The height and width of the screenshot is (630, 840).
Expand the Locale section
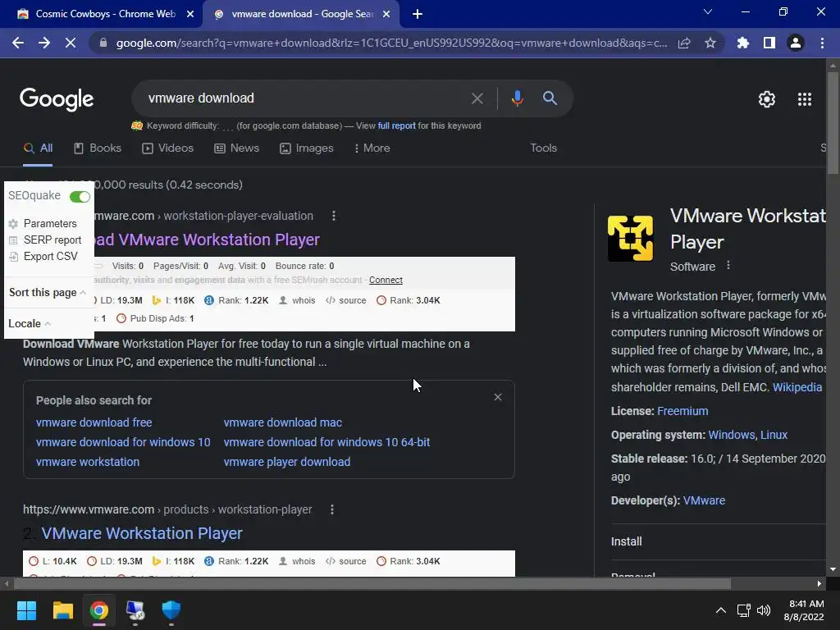30,323
